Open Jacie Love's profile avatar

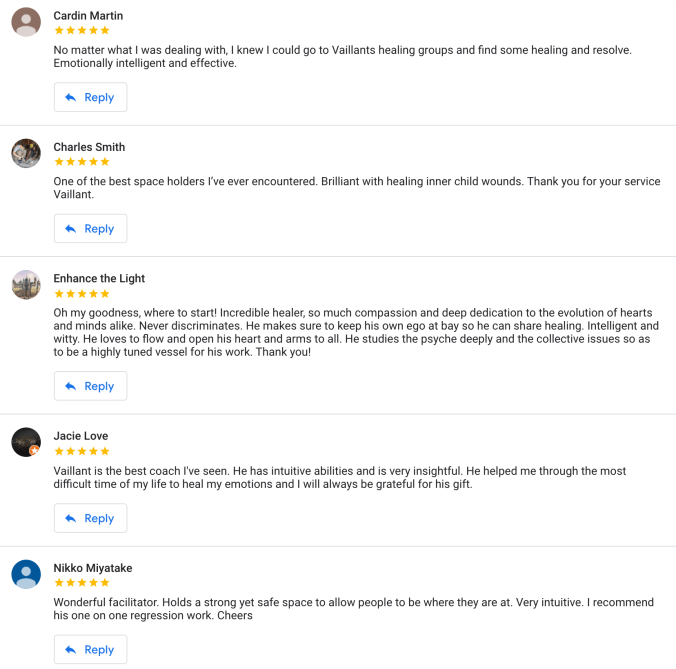coord(26,442)
